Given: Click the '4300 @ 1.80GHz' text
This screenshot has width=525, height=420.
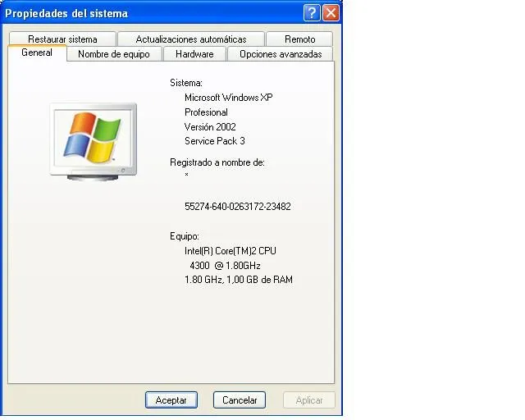Looking at the screenshot, I should coord(225,266).
